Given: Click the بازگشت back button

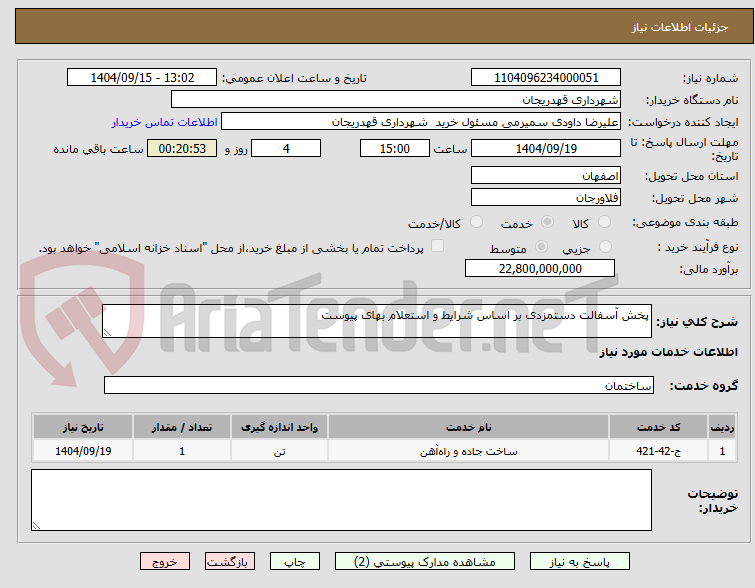Looking at the screenshot, I should tap(230, 562).
